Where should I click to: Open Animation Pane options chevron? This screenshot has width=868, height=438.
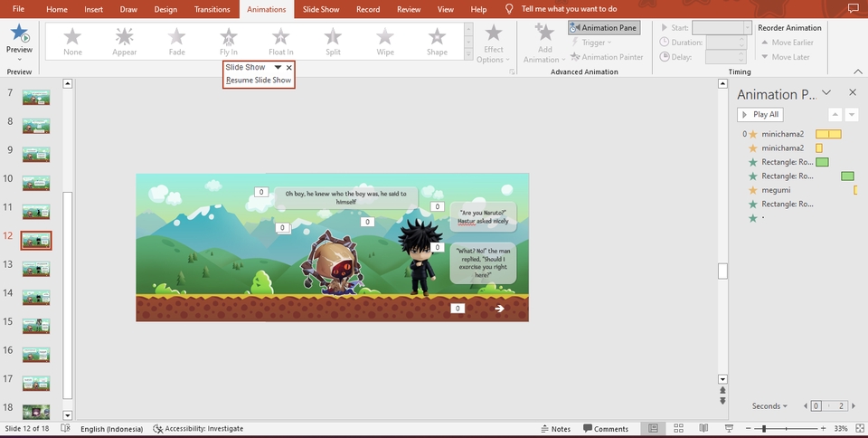(x=826, y=92)
